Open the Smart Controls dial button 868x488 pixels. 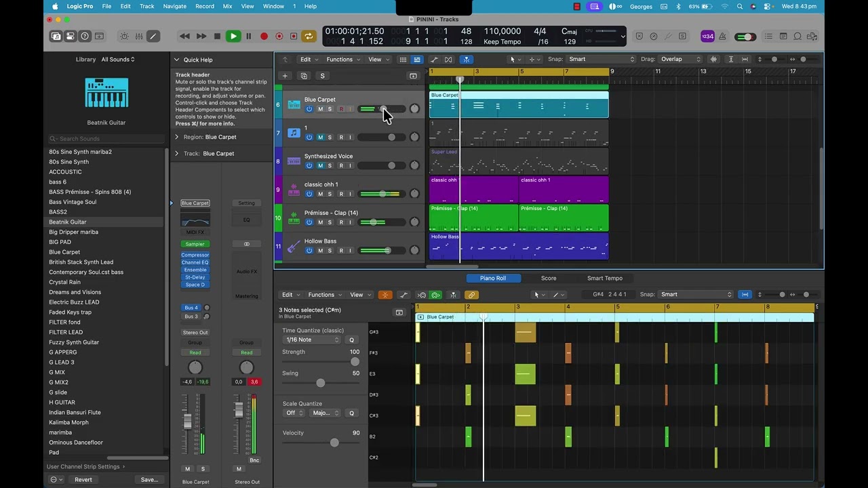tap(124, 37)
